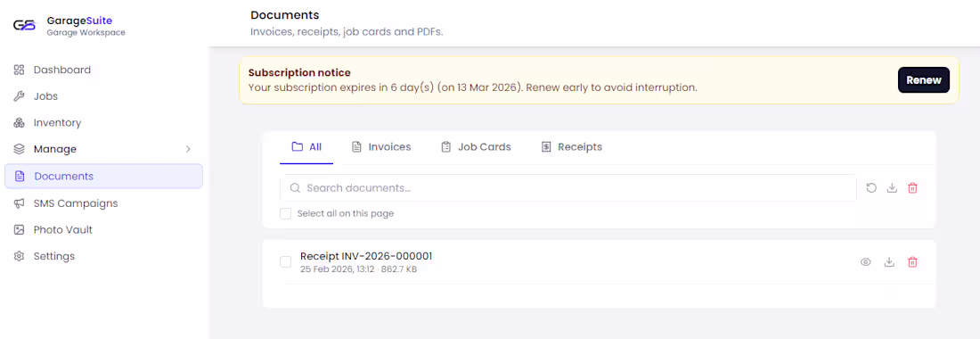
Task: Click the refresh documents toolbar icon
Action: pyautogui.click(x=871, y=187)
